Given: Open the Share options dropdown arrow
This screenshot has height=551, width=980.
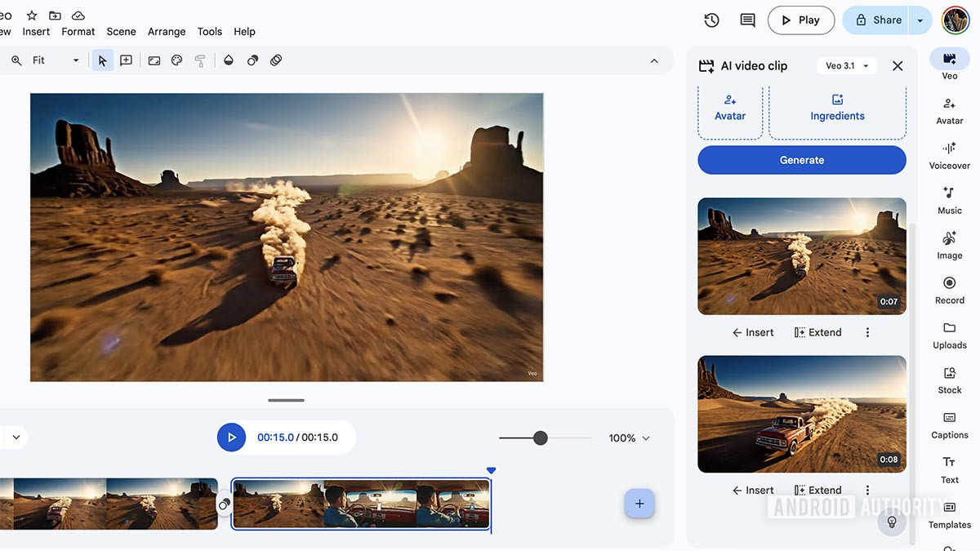Looking at the screenshot, I should (920, 20).
